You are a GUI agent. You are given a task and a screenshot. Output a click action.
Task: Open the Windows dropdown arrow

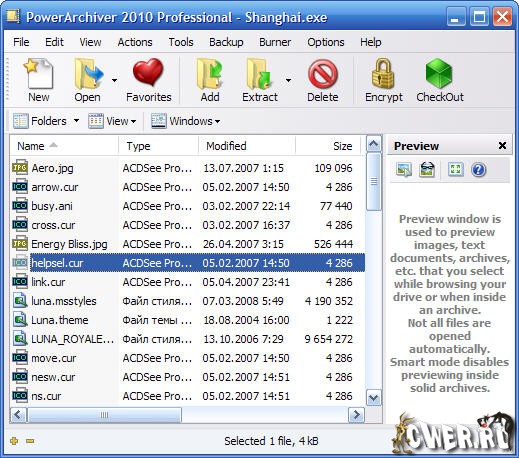point(217,121)
